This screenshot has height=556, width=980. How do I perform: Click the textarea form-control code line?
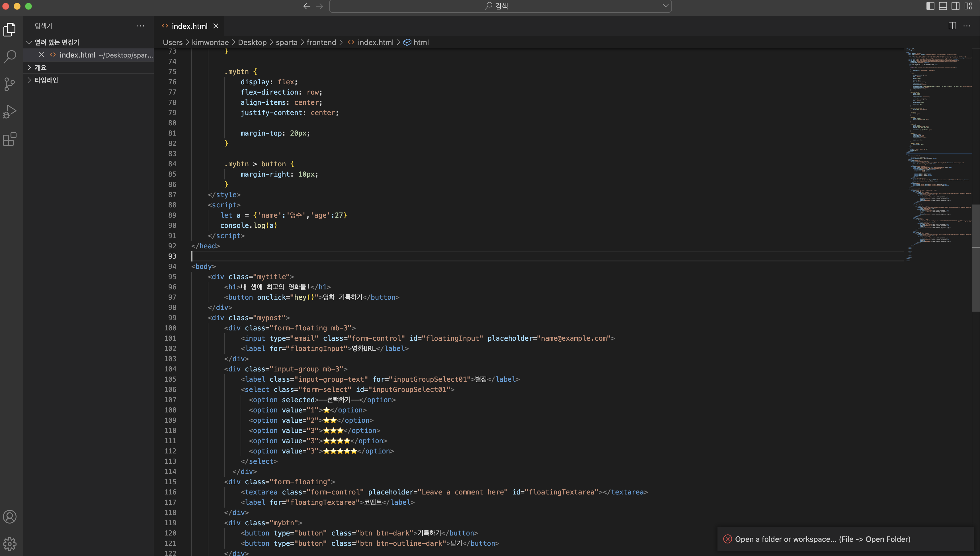tap(444, 492)
